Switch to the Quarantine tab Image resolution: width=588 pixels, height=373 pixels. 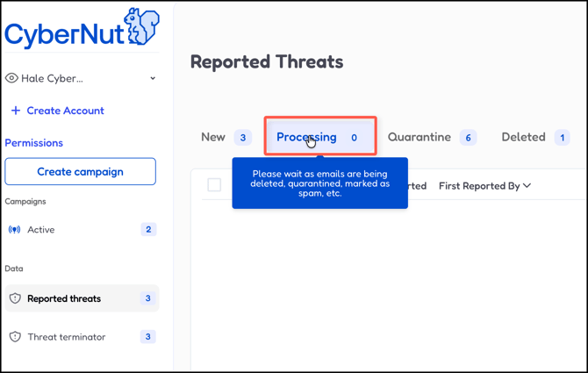click(419, 137)
